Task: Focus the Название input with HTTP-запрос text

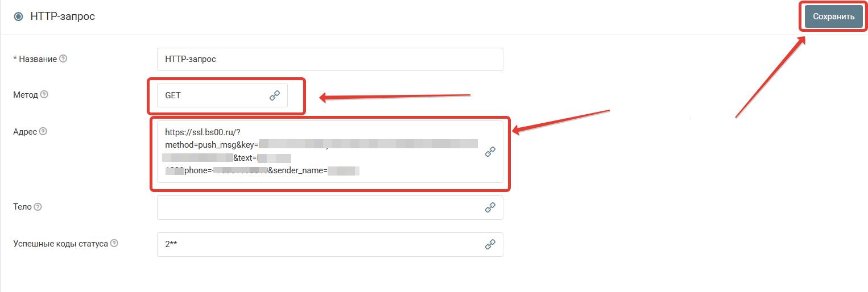Action: pyautogui.click(x=330, y=59)
